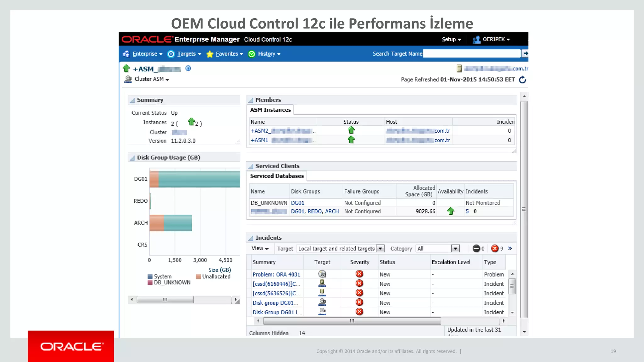Viewport: 644px width, 362px height.
Task: Open the OERIPEK user menu
Action: click(x=491, y=39)
